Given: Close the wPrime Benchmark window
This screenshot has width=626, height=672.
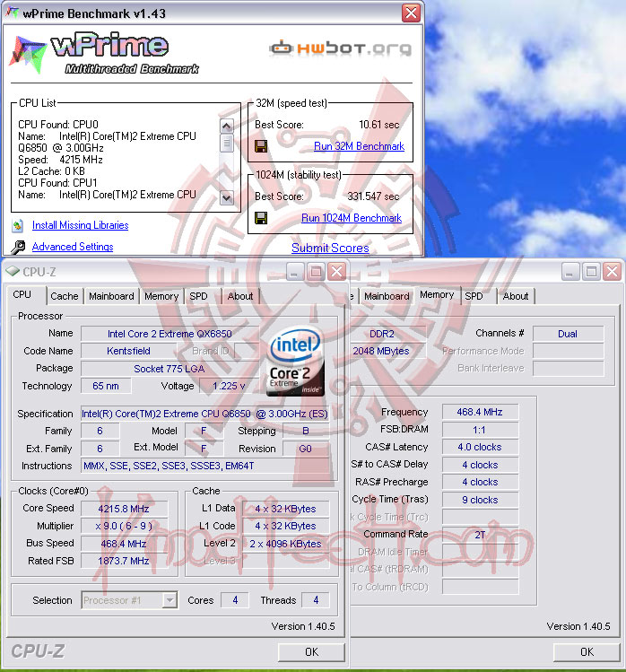Looking at the screenshot, I should tap(411, 13).
